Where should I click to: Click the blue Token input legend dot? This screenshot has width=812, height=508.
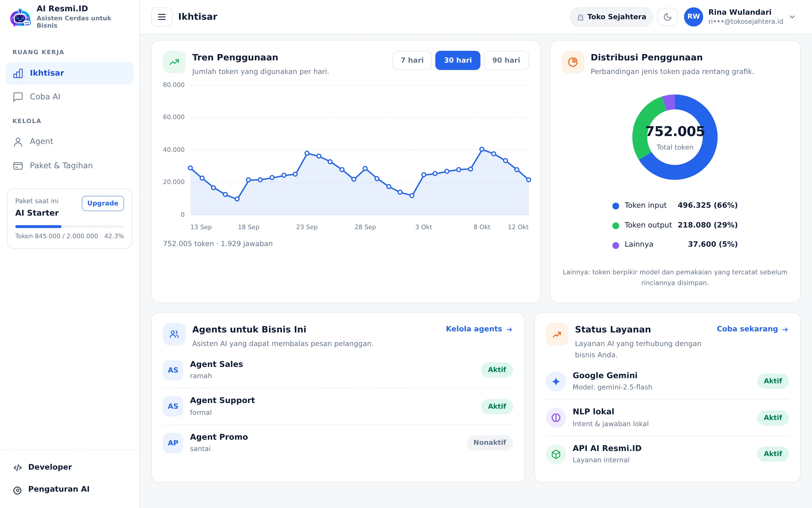tap(616, 206)
